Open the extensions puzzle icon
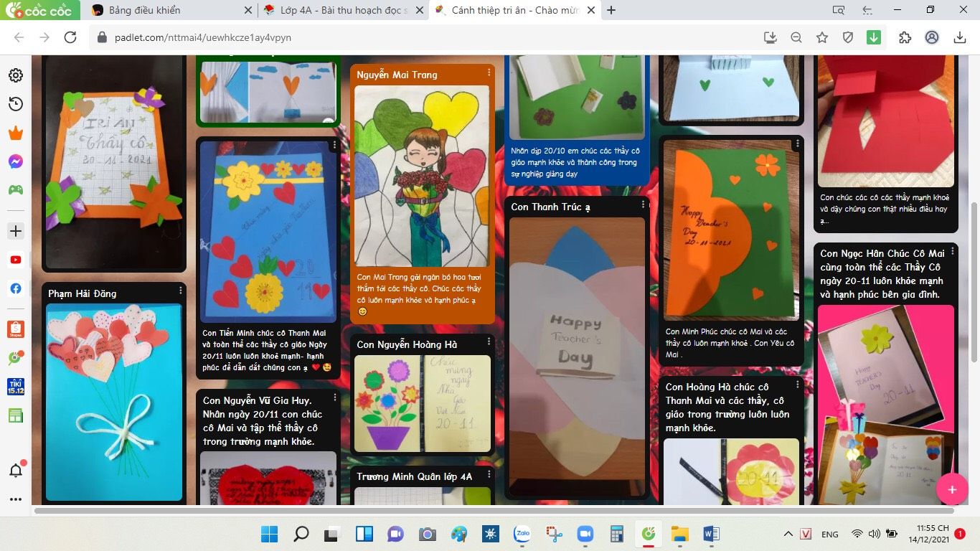The width and height of the screenshot is (980, 551). pos(905,37)
